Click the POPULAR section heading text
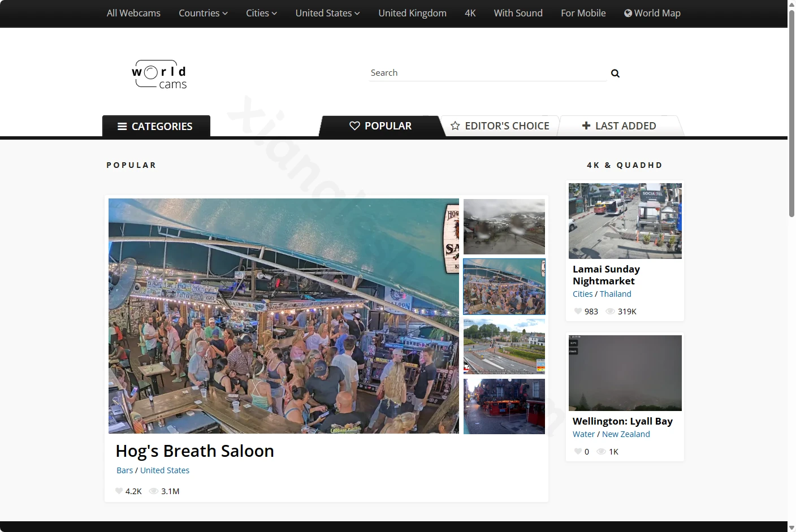The width and height of the screenshot is (796, 532). coord(131,165)
